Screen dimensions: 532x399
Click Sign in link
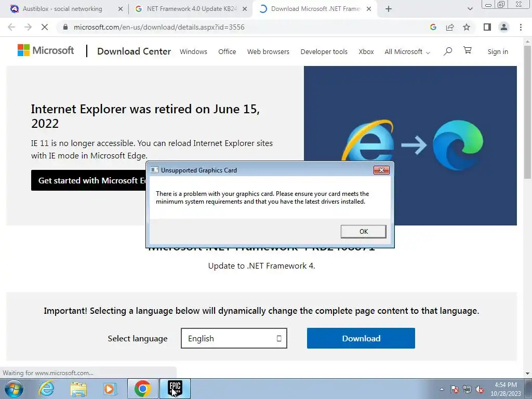click(498, 51)
